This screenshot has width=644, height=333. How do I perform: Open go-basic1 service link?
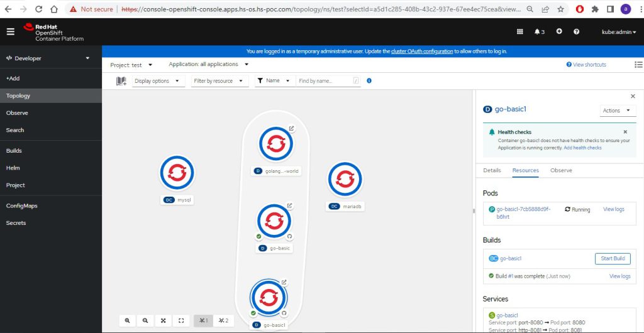tap(506, 315)
